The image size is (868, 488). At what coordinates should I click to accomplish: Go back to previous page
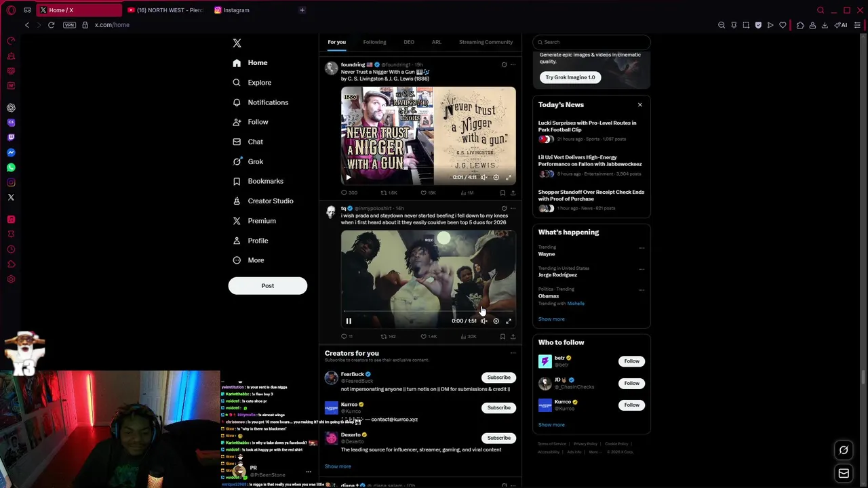pyautogui.click(x=27, y=25)
